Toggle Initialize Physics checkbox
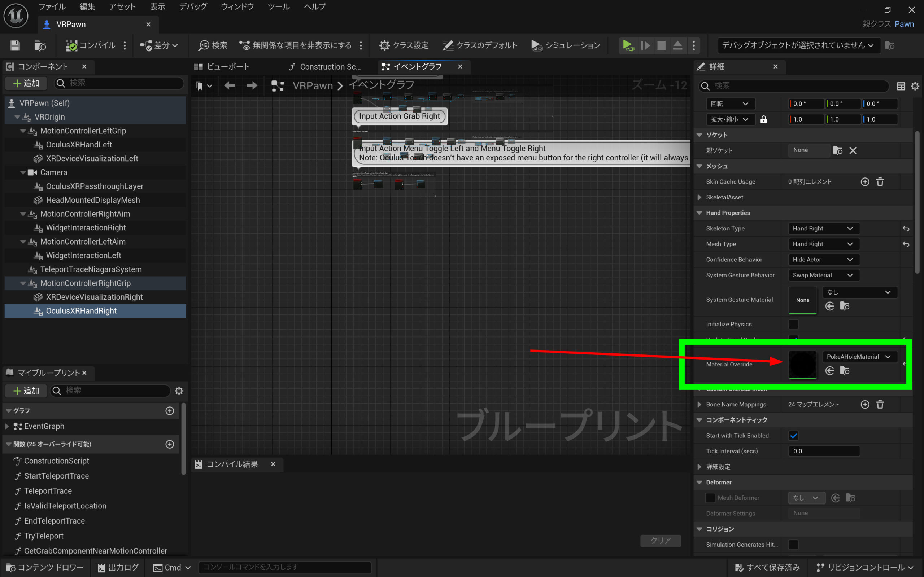924x577 pixels. (793, 324)
